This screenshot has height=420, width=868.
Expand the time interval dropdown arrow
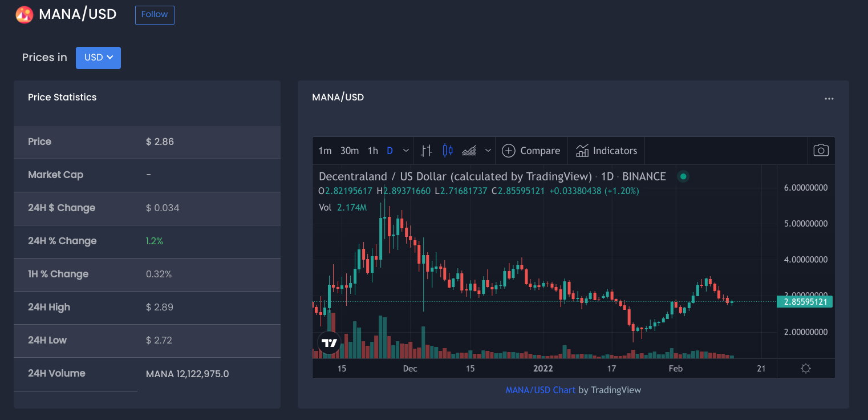point(406,151)
